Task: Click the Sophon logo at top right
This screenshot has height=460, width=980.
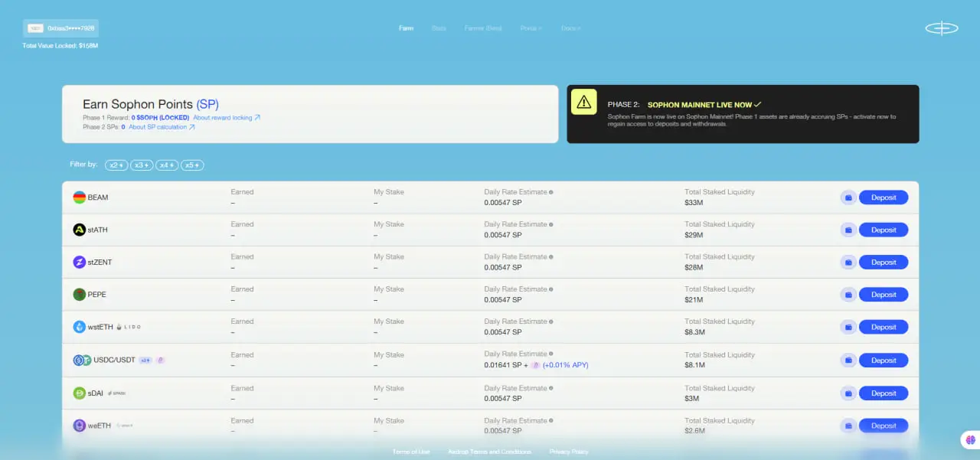Action: (942, 28)
